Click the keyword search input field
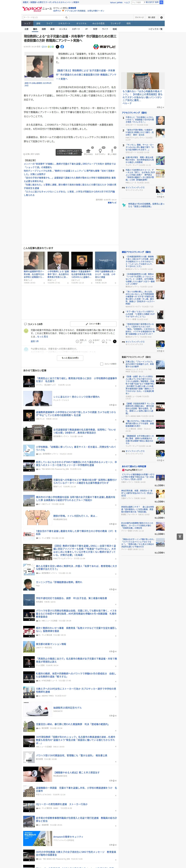The width and height of the screenshot is (186, 868). 44,18
